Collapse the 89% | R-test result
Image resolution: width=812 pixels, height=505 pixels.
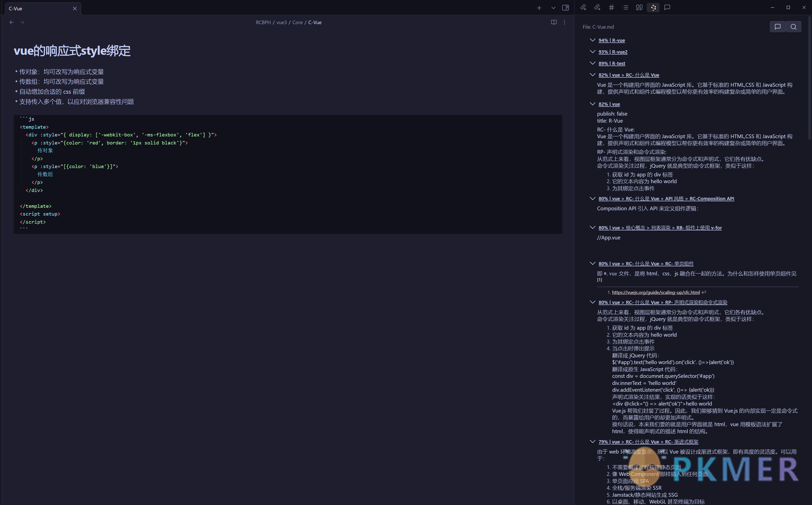click(592, 63)
